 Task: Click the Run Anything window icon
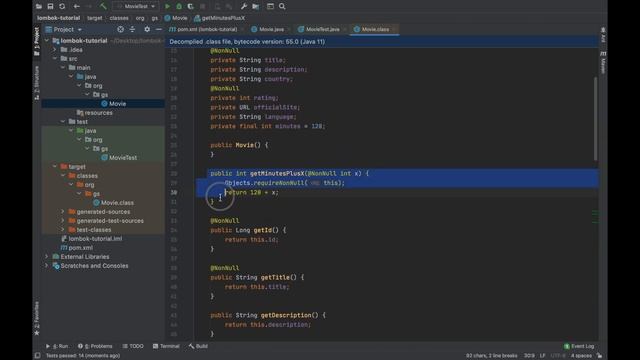[x=270, y=7]
